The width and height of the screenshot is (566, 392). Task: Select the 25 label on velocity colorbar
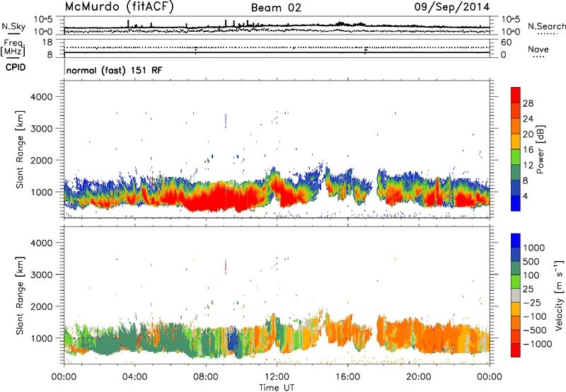528,289
